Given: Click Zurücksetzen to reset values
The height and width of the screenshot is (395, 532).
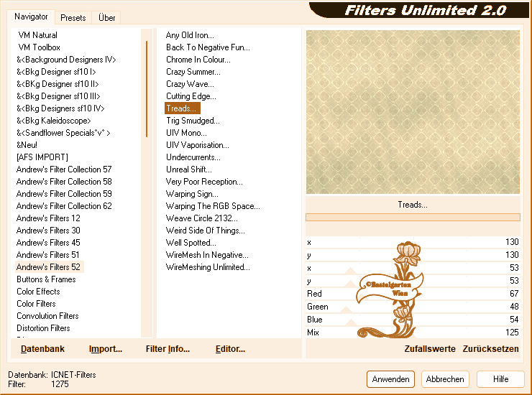Looking at the screenshot, I should [x=490, y=349].
